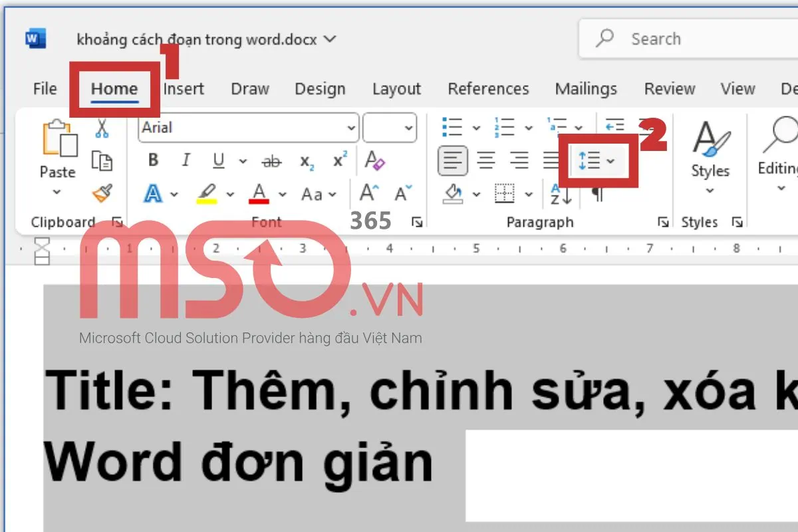Enable center text alignment
The width and height of the screenshot is (798, 532).
click(487, 160)
